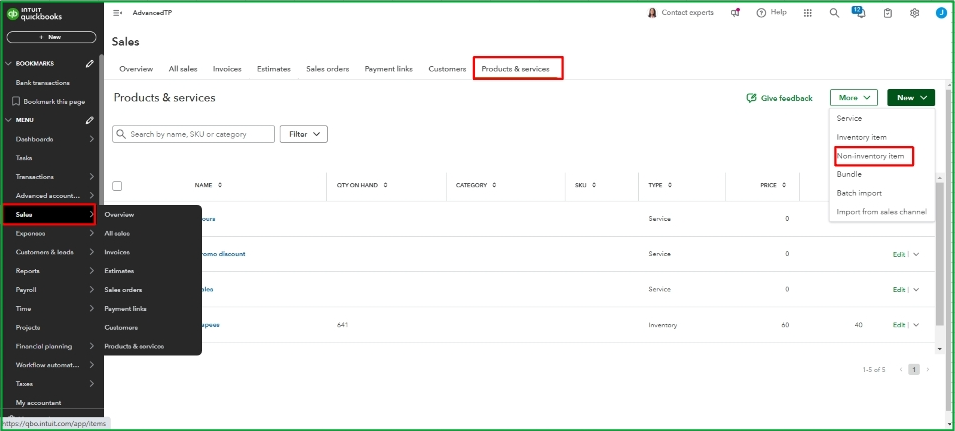The height and width of the screenshot is (431, 955).
Task: Switch to the All sales tab
Action: tap(183, 69)
